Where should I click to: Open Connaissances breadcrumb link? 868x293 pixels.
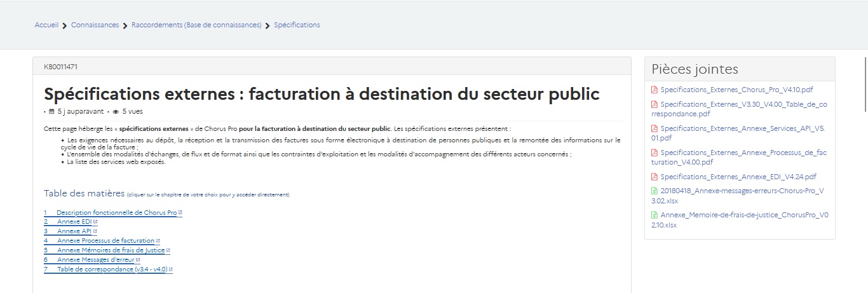pos(95,25)
